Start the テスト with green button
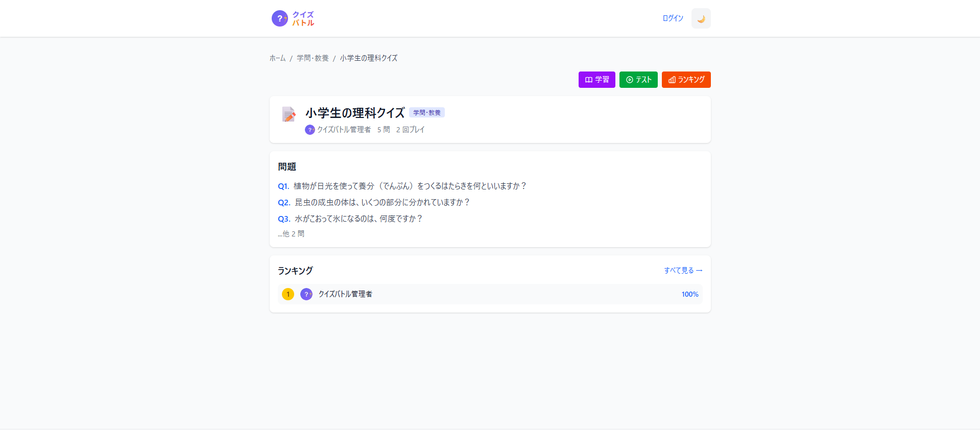The width and height of the screenshot is (980, 430). coord(638,80)
